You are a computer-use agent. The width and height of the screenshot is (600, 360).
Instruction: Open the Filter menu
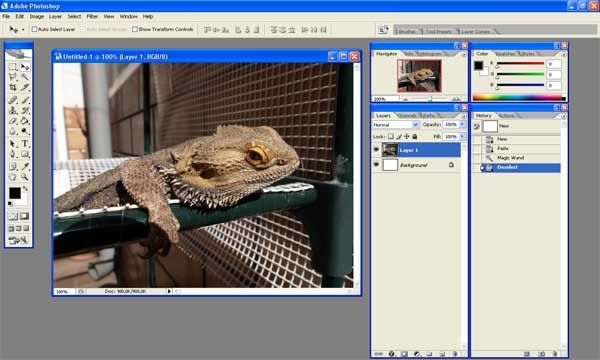(92, 16)
